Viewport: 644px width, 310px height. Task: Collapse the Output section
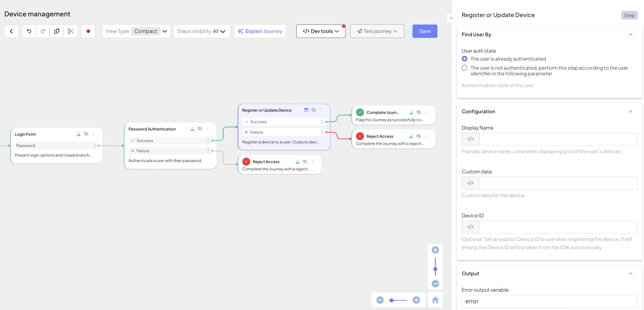[x=630, y=273]
